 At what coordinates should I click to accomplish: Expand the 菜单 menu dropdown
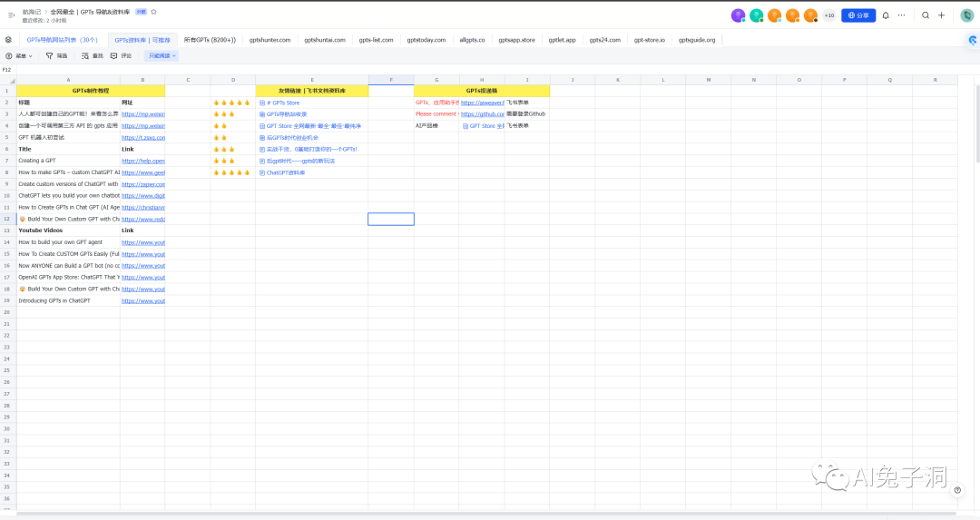pos(19,55)
